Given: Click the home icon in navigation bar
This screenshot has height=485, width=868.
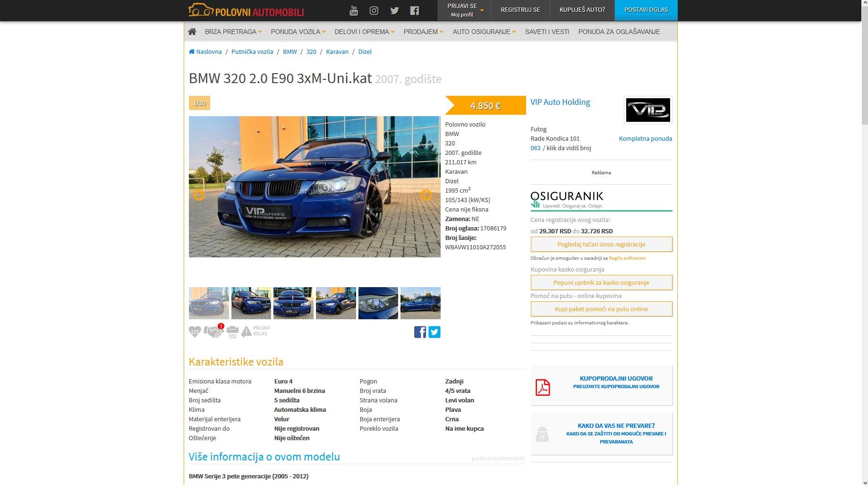Looking at the screenshot, I should [192, 32].
